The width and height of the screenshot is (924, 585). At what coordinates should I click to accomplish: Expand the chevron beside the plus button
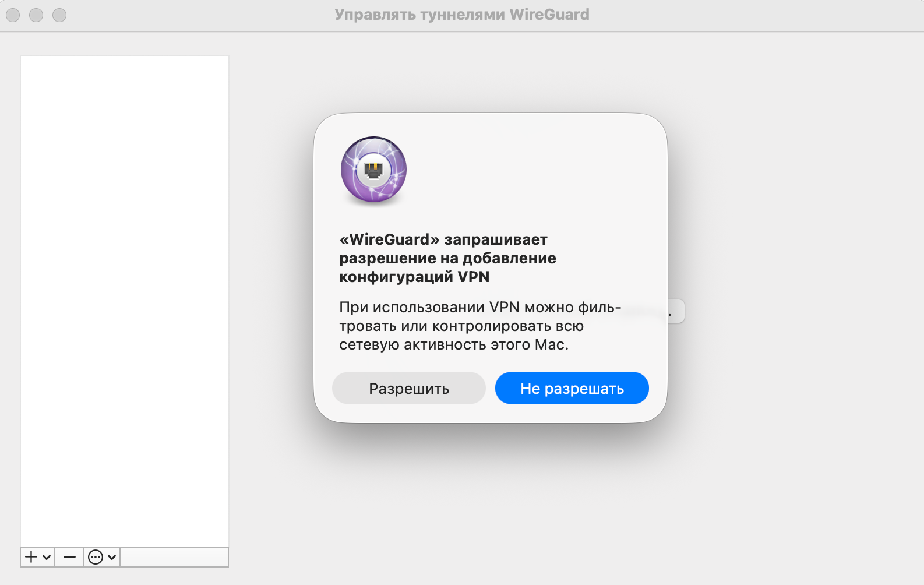pyautogui.click(x=47, y=557)
